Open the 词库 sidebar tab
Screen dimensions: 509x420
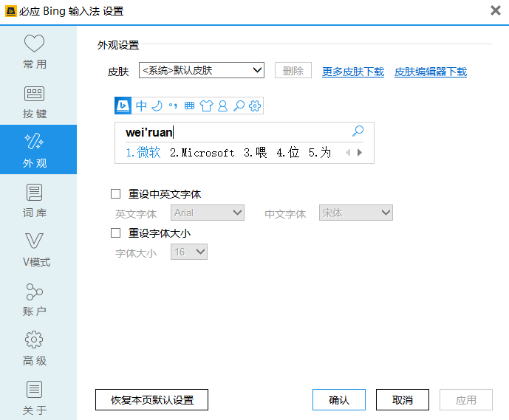[x=35, y=200]
